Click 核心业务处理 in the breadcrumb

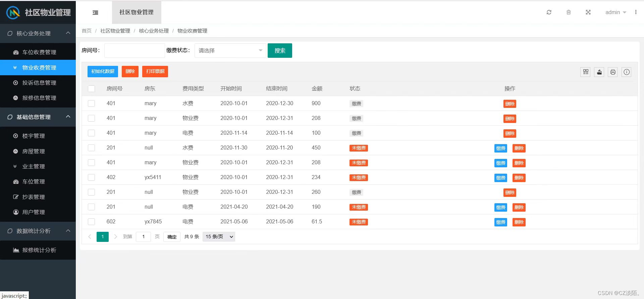pyautogui.click(x=154, y=31)
